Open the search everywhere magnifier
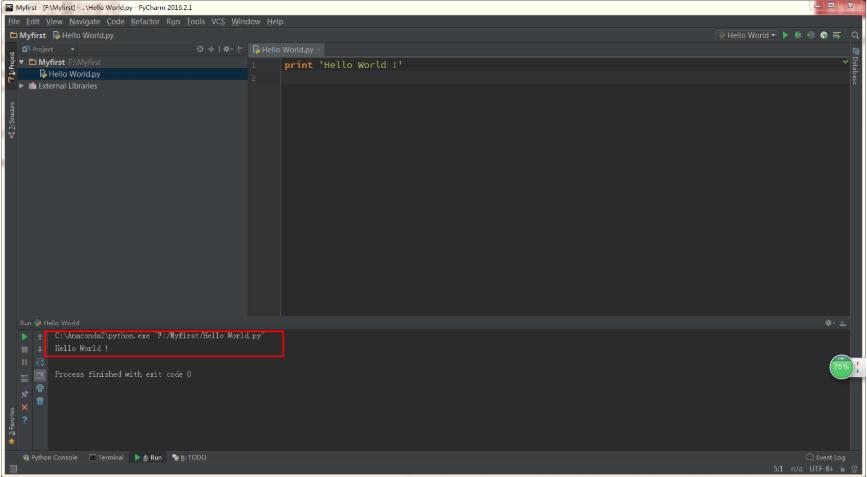 point(855,35)
